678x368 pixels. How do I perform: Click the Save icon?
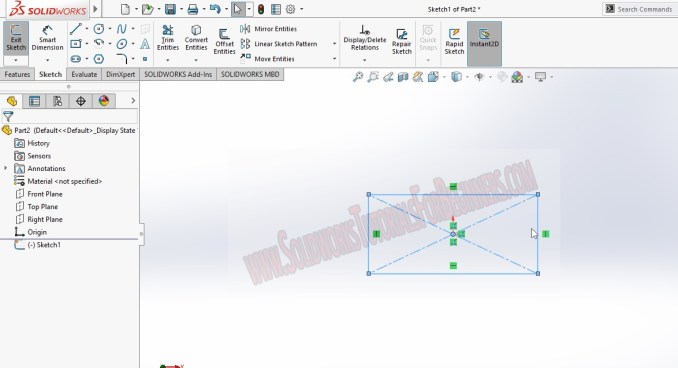(x=170, y=9)
